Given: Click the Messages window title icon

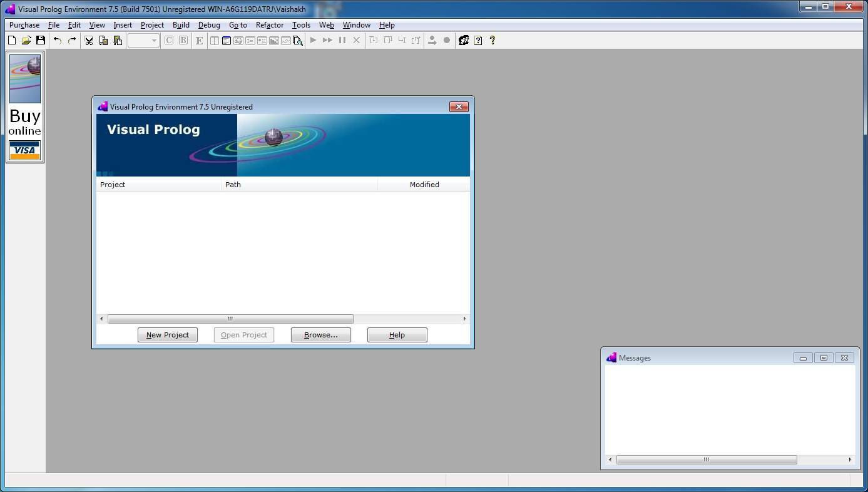Looking at the screenshot, I should tap(611, 358).
